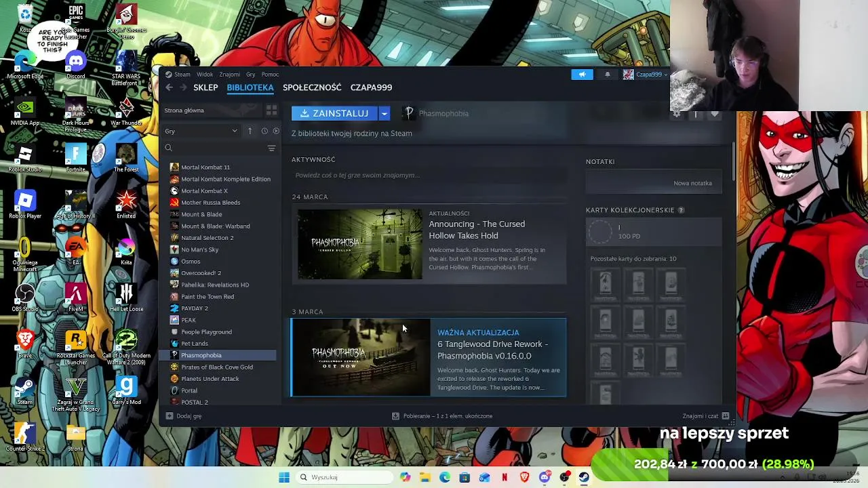The height and width of the screenshot is (488, 868).
Task: Open File Explorer from the taskbar
Action: 425,477
